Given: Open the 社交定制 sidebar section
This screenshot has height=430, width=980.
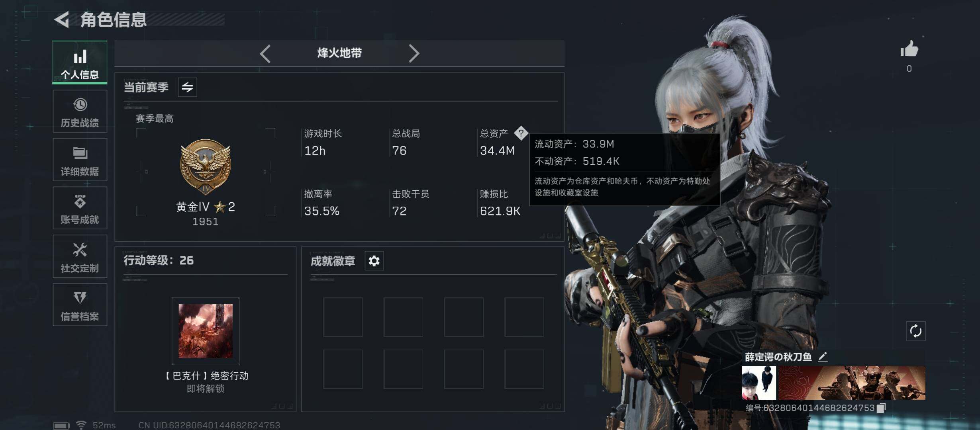Looking at the screenshot, I should 80,256.
